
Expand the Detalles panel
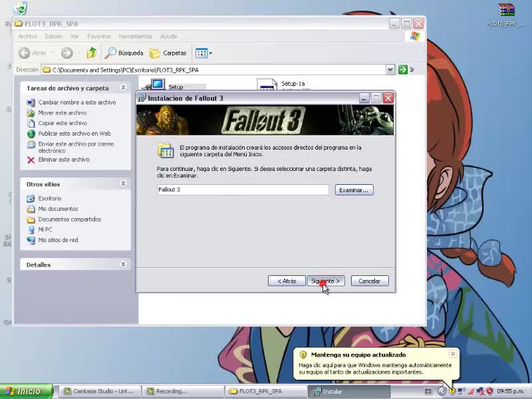click(x=123, y=264)
